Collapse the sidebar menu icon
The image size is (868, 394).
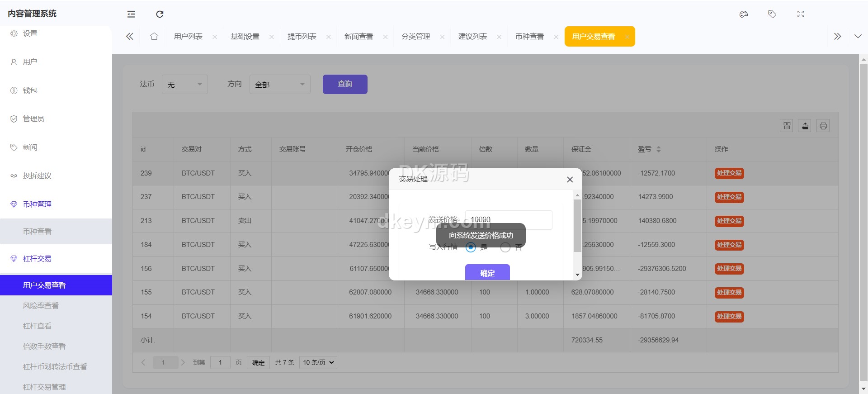(131, 14)
